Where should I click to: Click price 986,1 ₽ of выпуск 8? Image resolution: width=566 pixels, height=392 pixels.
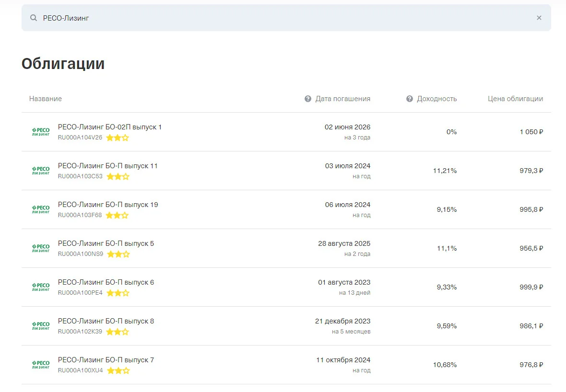[x=531, y=326]
